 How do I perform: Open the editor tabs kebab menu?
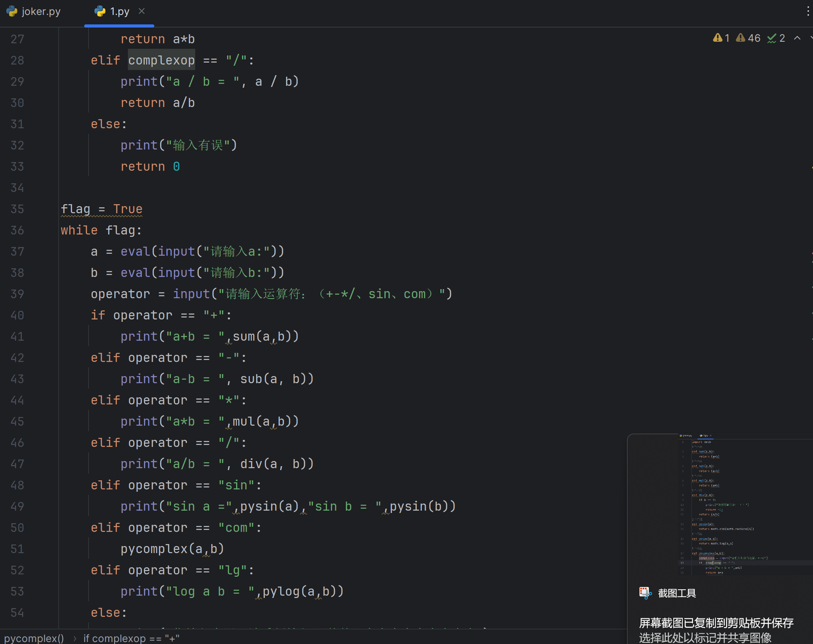(x=807, y=11)
